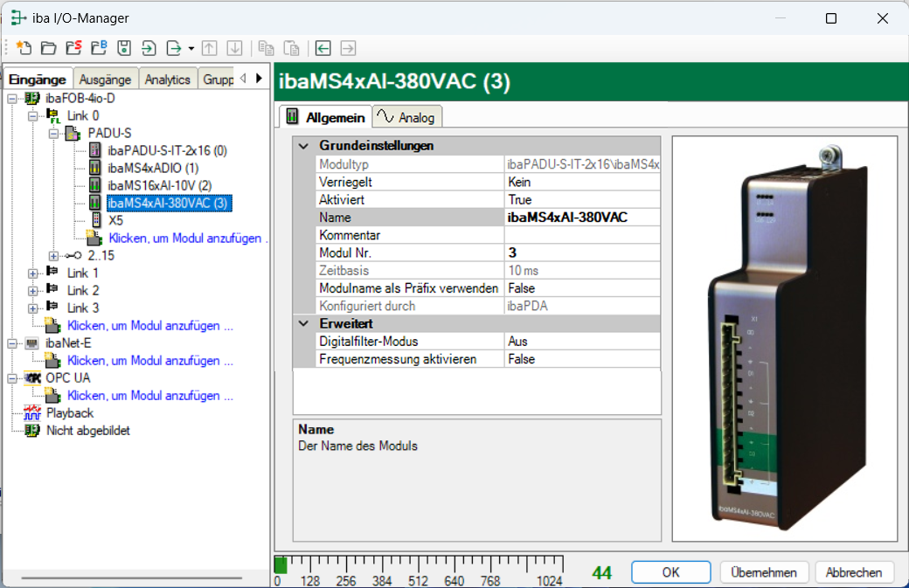This screenshot has width=909, height=588.
Task: Click the copy toolbar icon
Action: 267,48
